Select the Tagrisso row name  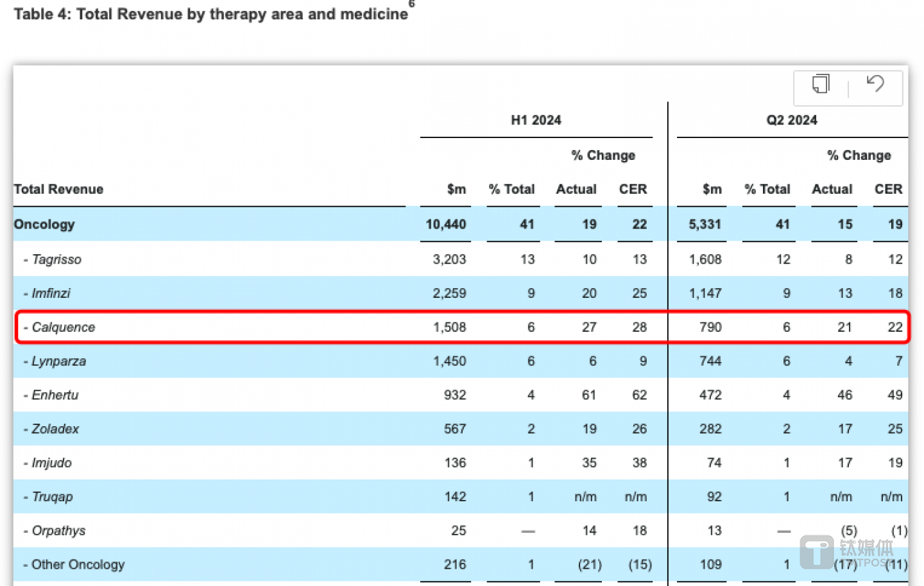(x=56, y=259)
